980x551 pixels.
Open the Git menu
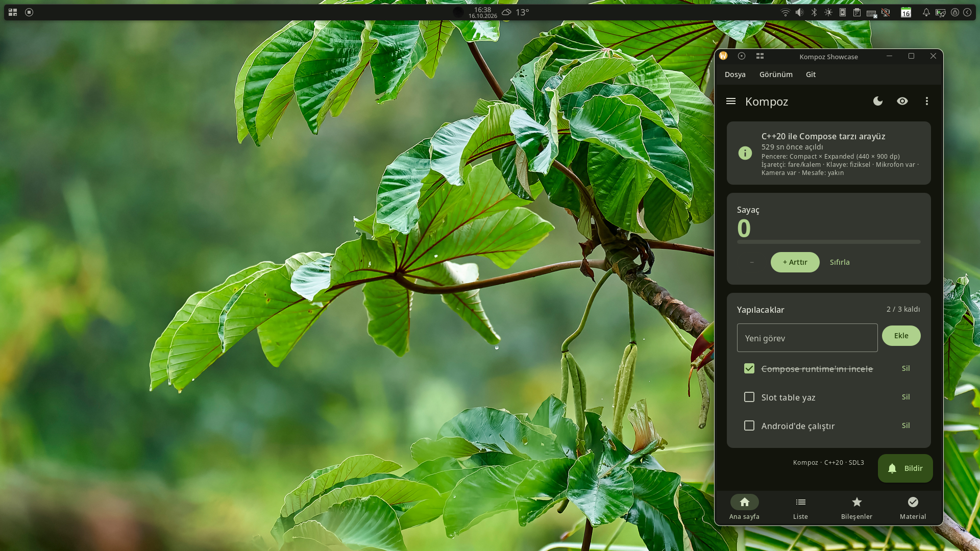click(811, 74)
